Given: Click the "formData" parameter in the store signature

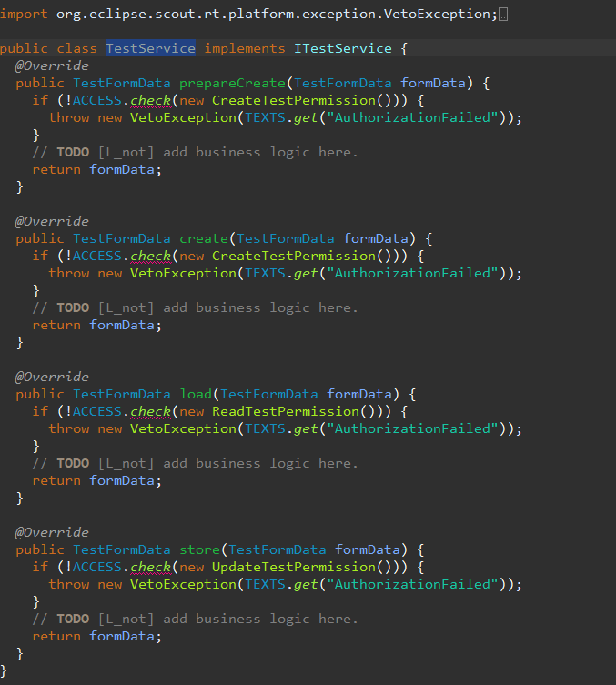Looking at the screenshot, I should click(x=368, y=549).
